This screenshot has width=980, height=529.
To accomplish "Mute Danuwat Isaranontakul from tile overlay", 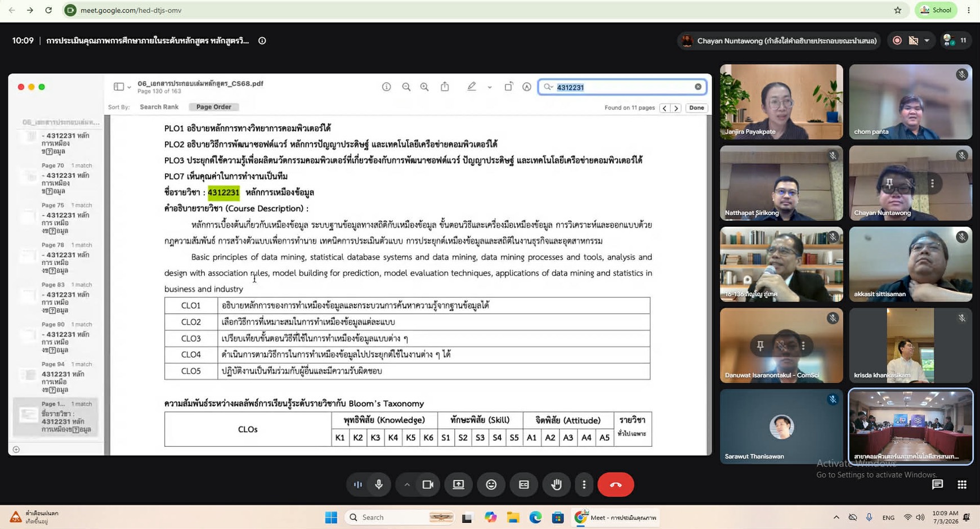I will click(781, 346).
